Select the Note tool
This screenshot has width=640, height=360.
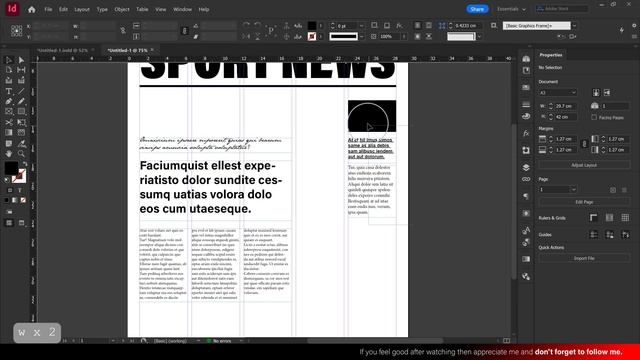(9, 143)
